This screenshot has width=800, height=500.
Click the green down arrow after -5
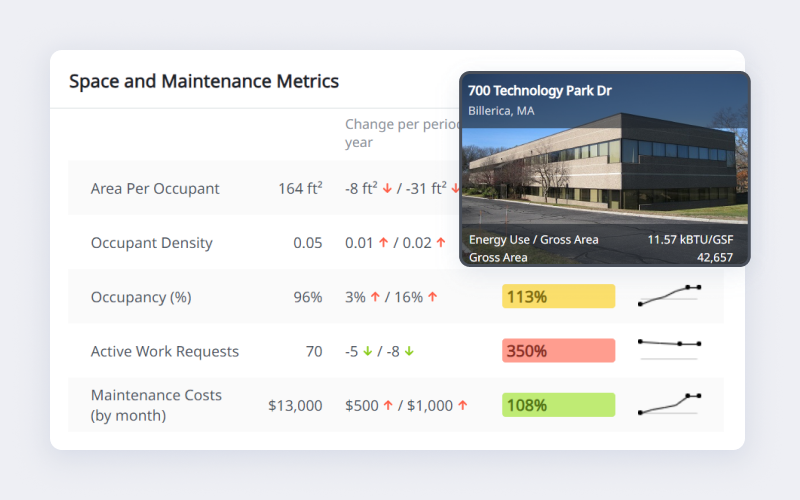(367, 352)
